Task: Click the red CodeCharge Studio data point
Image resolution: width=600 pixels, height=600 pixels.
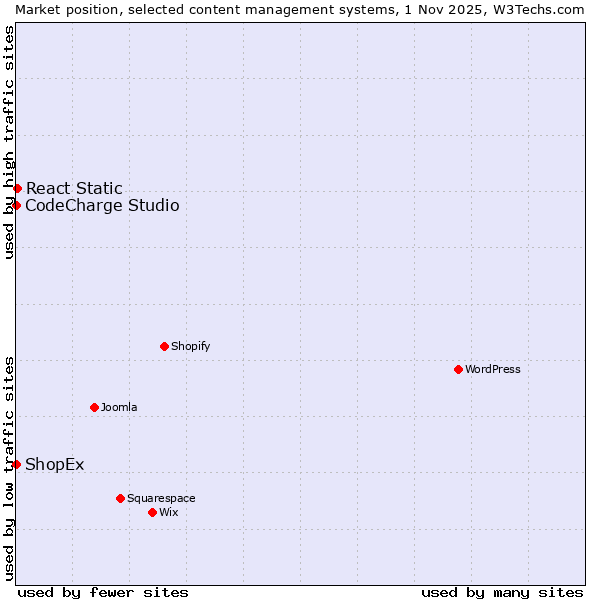Action: [17, 205]
